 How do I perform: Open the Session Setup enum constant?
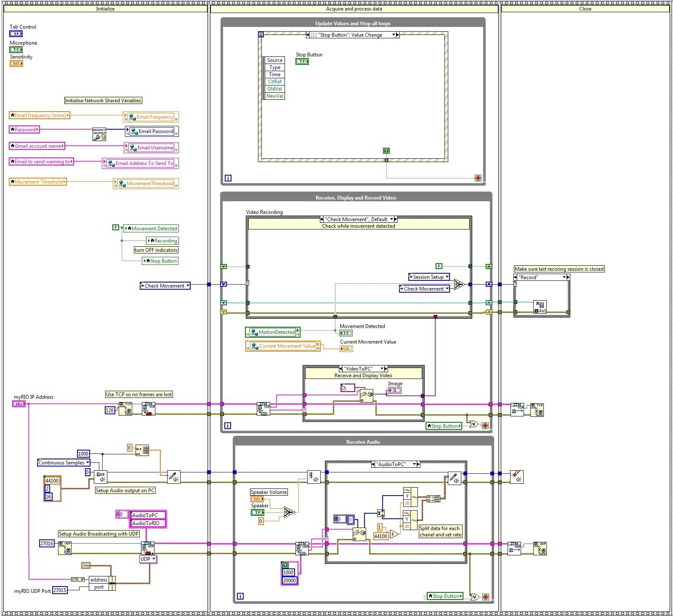pos(429,277)
